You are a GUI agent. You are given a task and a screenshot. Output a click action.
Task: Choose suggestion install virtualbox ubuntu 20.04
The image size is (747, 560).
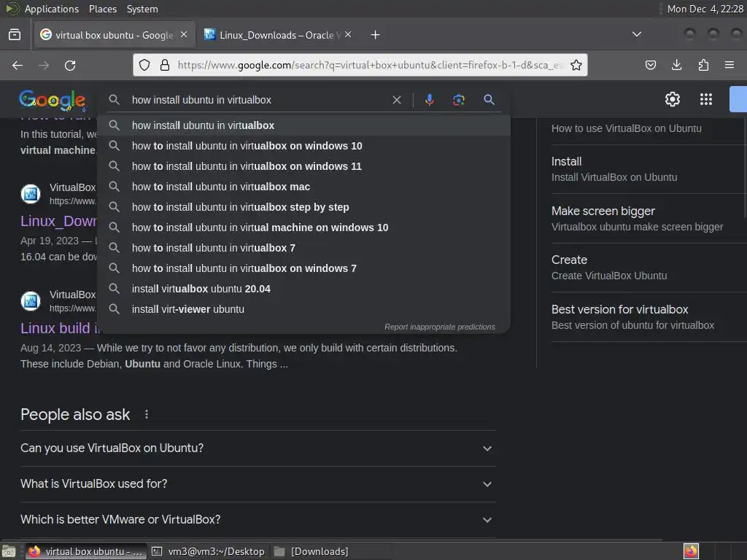click(x=303, y=289)
